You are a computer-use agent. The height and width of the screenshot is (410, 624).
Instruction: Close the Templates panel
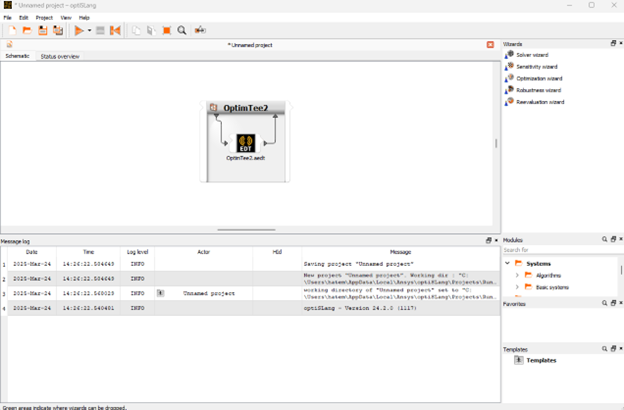pyautogui.click(x=620, y=348)
